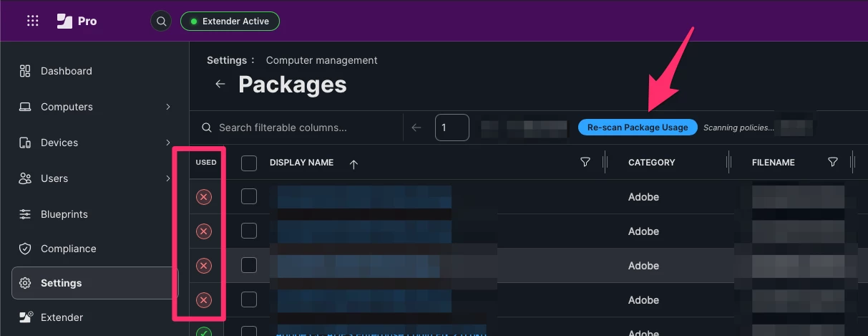The height and width of the screenshot is (336, 868).
Task: Click the search magnifier in top bar
Action: [161, 21]
